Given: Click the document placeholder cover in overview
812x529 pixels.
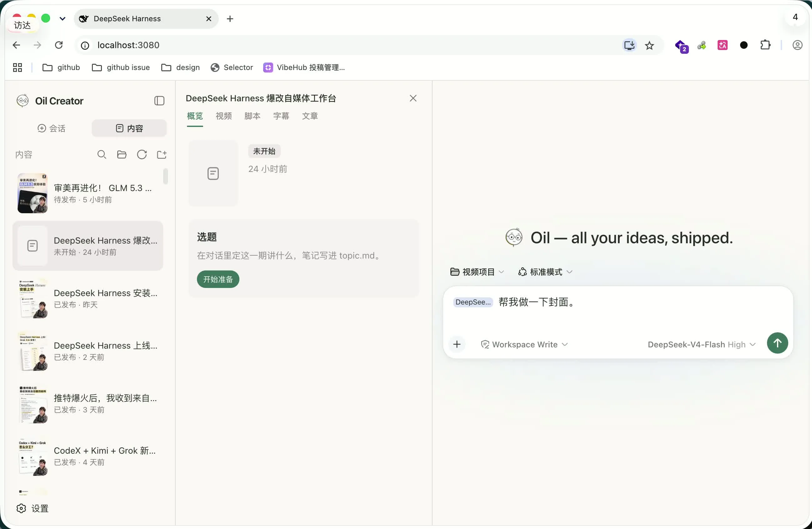Looking at the screenshot, I should [x=213, y=173].
